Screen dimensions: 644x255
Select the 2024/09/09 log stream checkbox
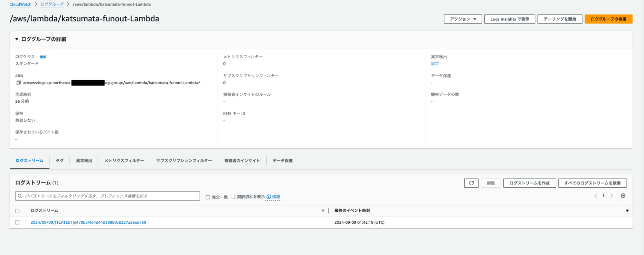[x=17, y=222]
